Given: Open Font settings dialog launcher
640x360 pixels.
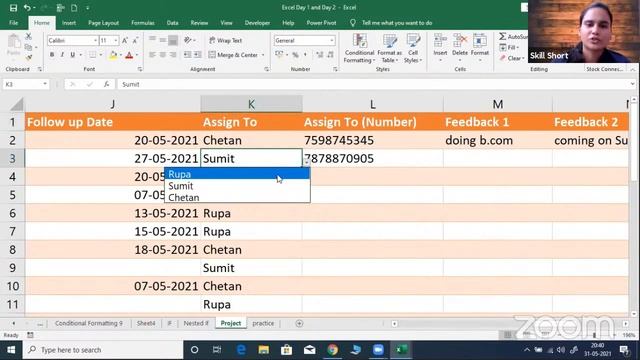Looking at the screenshot, I should click(x=140, y=69).
